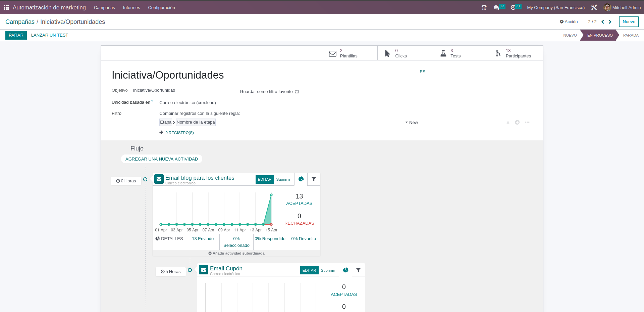Add new filter rule plus icon
644x312 pixels.
[517, 122]
